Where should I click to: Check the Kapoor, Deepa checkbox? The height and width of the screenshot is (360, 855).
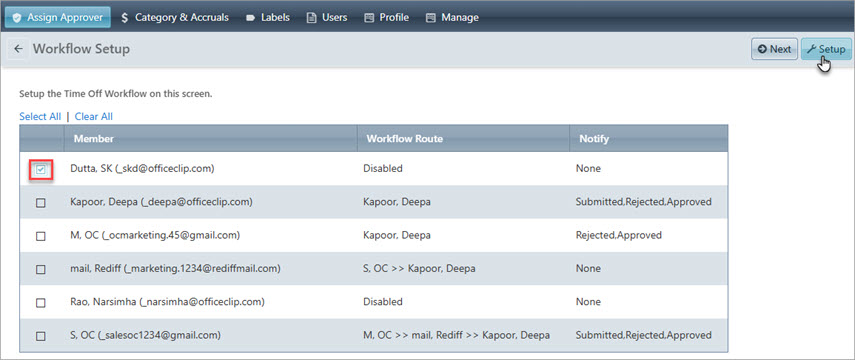(x=40, y=203)
